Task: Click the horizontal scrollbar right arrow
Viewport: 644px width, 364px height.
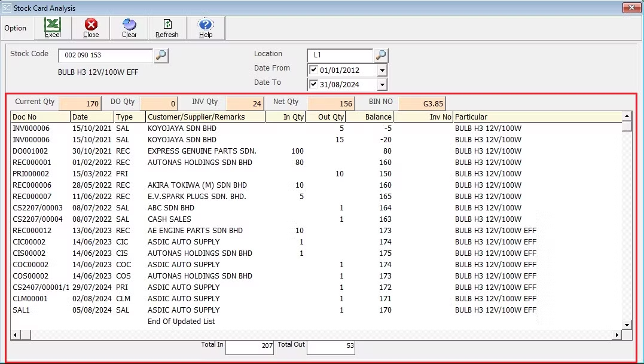Action: click(x=617, y=335)
